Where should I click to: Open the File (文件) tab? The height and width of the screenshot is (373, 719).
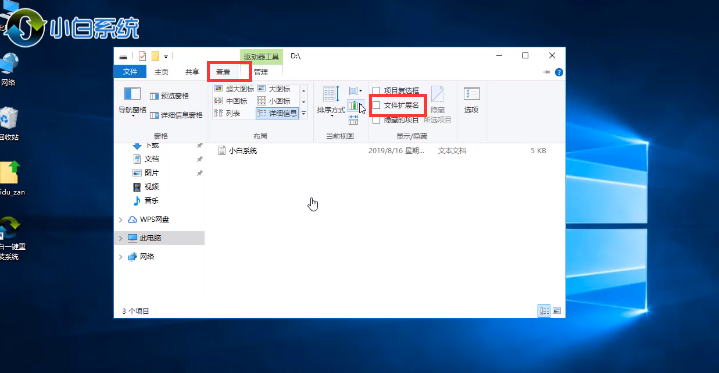[x=130, y=72]
